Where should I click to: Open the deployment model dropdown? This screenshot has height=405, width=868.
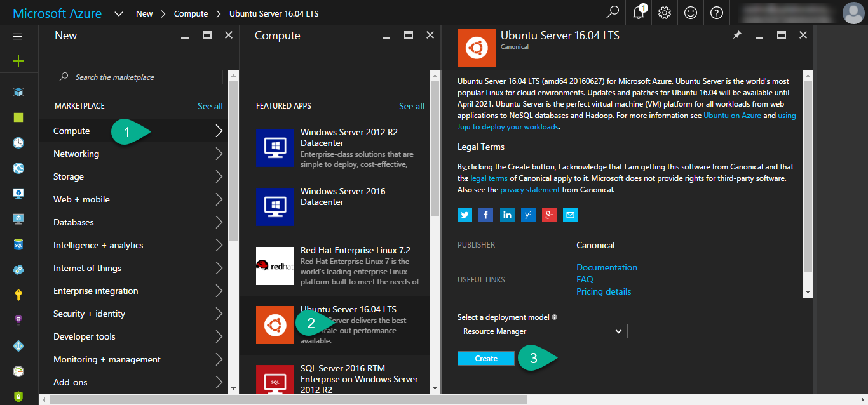pyautogui.click(x=542, y=331)
